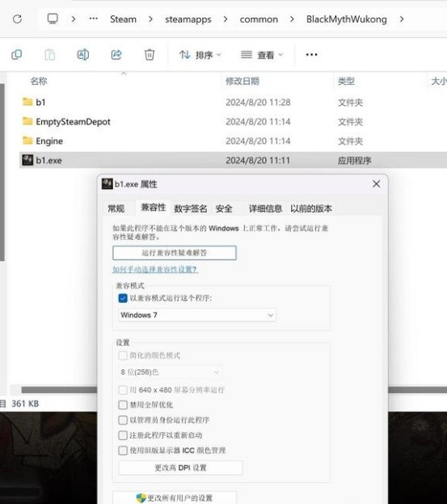Open the 详细信息 tab
The width and height of the screenshot is (447, 504).
[x=265, y=208]
